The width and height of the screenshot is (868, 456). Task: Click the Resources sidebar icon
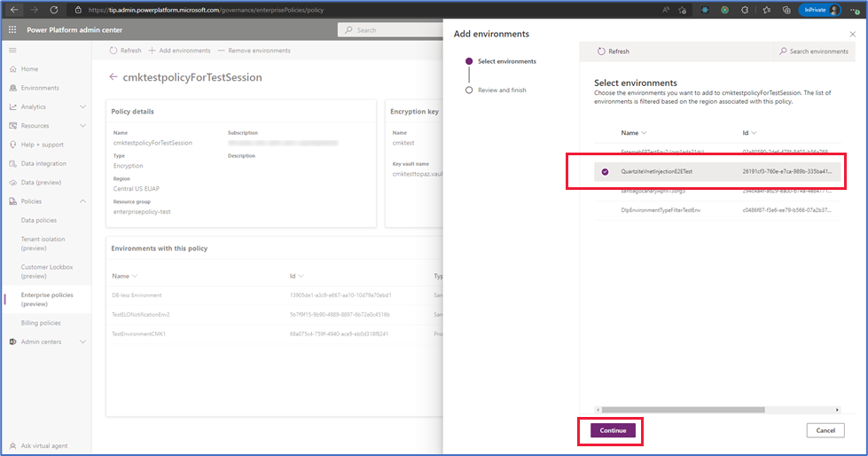tap(13, 125)
